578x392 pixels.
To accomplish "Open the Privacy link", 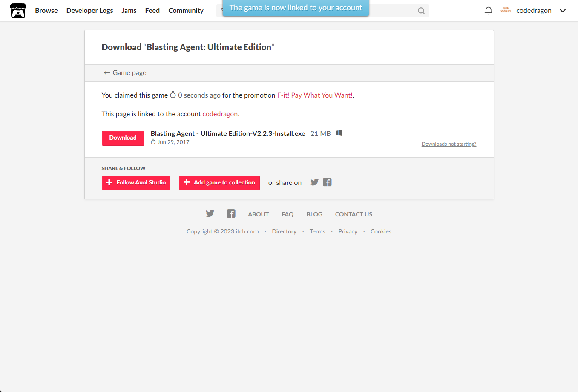I will click(348, 231).
